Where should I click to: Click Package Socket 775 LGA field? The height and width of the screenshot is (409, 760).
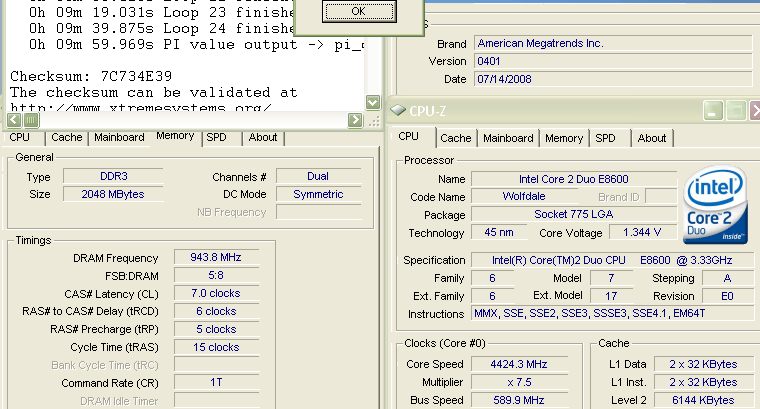574,214
